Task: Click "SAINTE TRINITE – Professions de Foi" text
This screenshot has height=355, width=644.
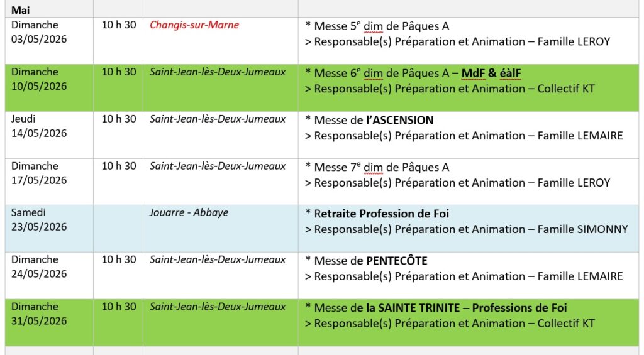Action: (x=466, y=308)
